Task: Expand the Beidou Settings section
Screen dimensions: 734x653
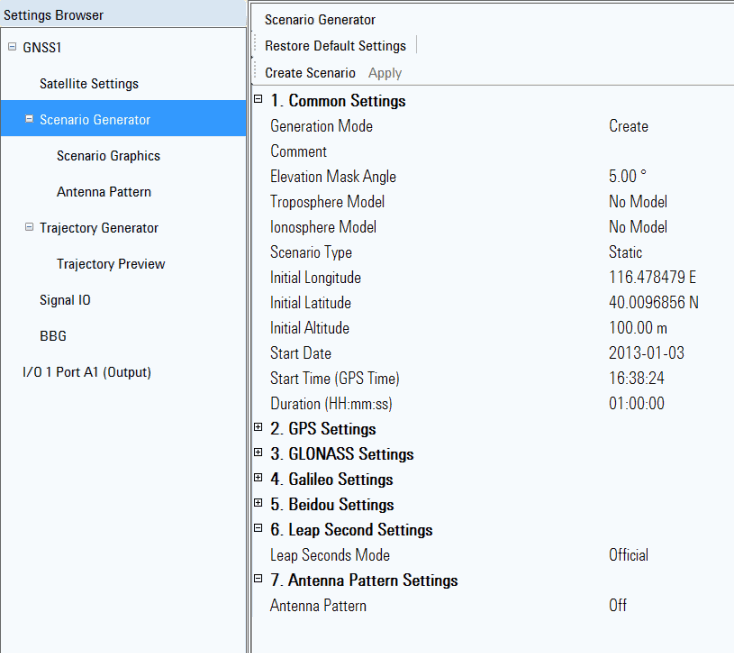Action: pyautogui.click(x=258, y=504)
